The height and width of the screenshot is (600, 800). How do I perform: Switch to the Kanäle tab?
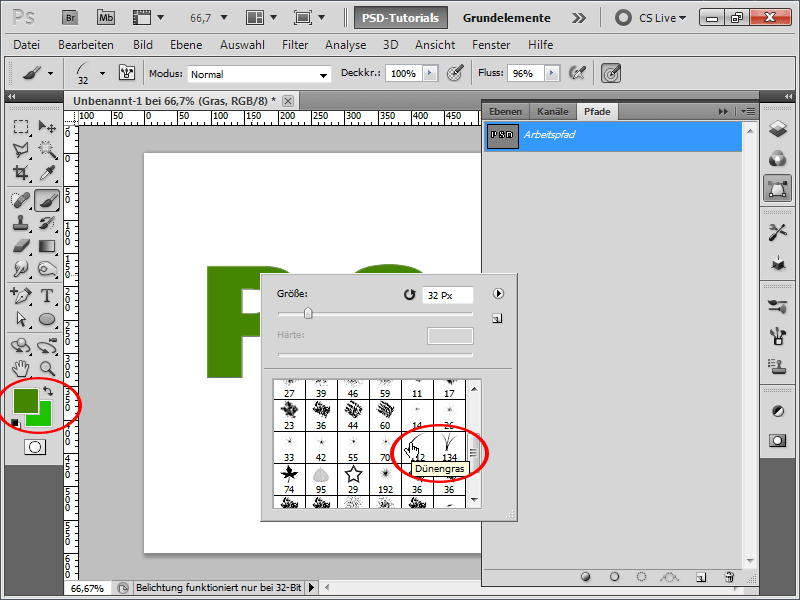[x=553, y=111]
